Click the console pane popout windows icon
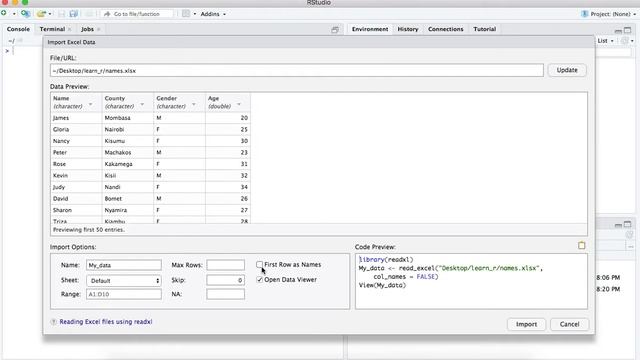640x360 pixels. [x=335, y=29]
